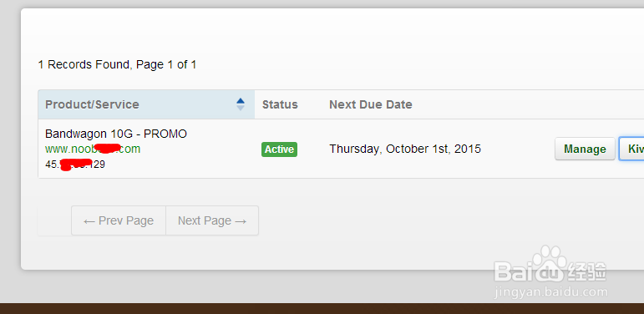
Task: Click the 经验 characters in watermark
Action: click(x=587, y=271)
